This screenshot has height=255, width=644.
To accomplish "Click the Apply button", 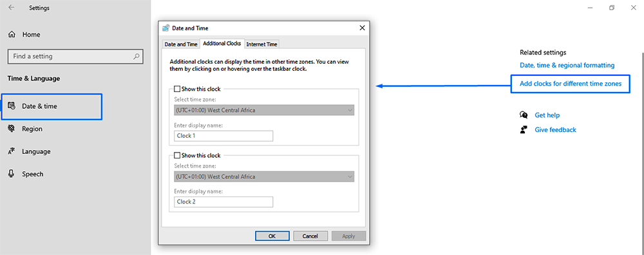I will pos(348,236).
